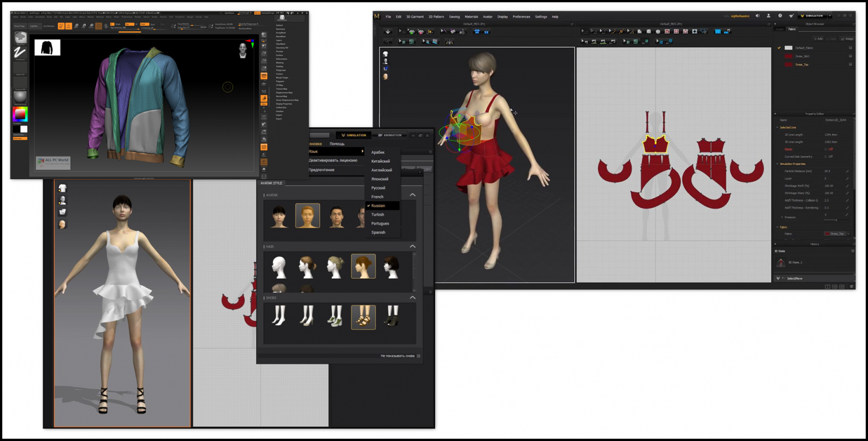Click the Simulate down-arrow icon in 3D toolbar
Screen dimensions: 868x441
(388, 32)
